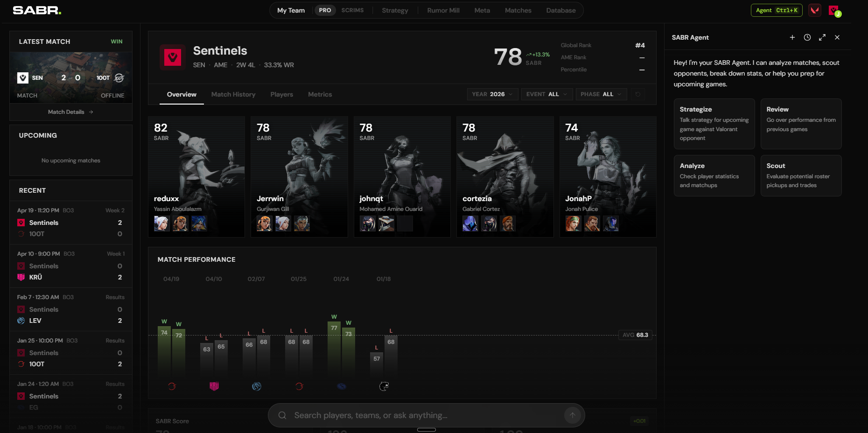
Task: Open the PHASE ALL dropdown
Action: (x=601, y=94)
